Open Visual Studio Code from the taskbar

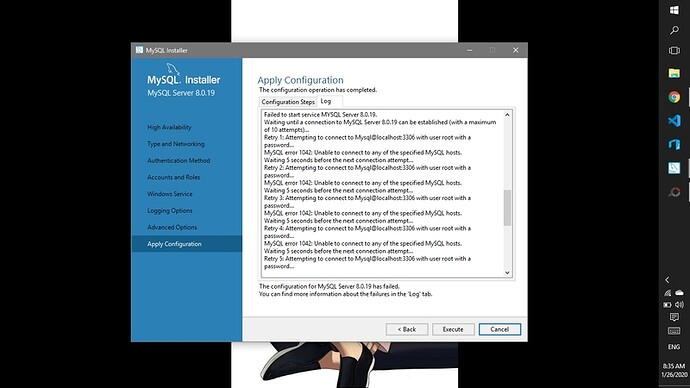(674, 121)
